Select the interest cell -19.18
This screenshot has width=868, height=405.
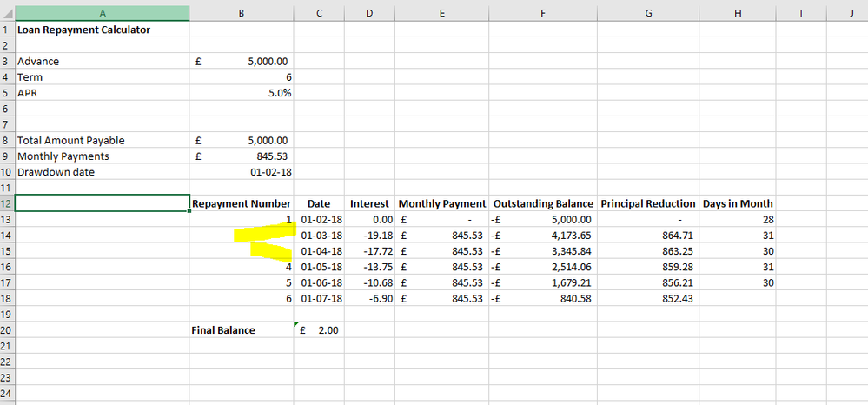[370, 236]
